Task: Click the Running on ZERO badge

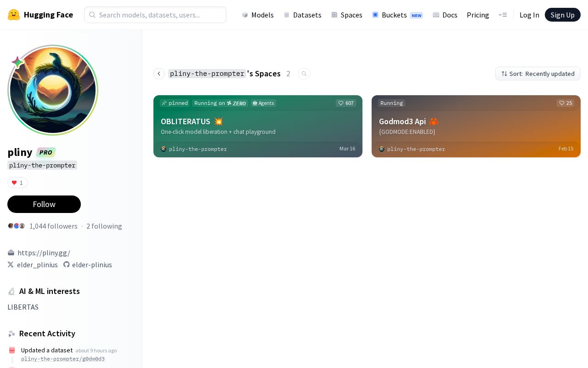Action: pyautogui.click(x=220, y=103)
